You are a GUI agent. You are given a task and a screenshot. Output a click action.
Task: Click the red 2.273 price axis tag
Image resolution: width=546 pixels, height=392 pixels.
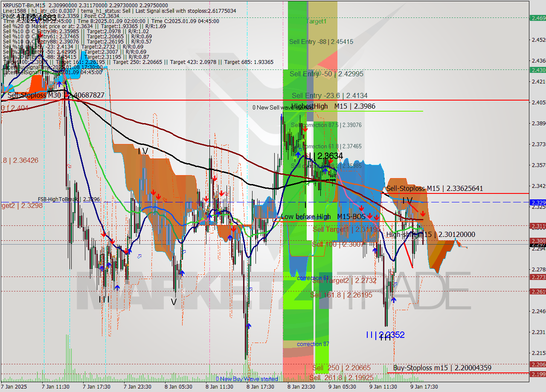[x=537, y=277]
